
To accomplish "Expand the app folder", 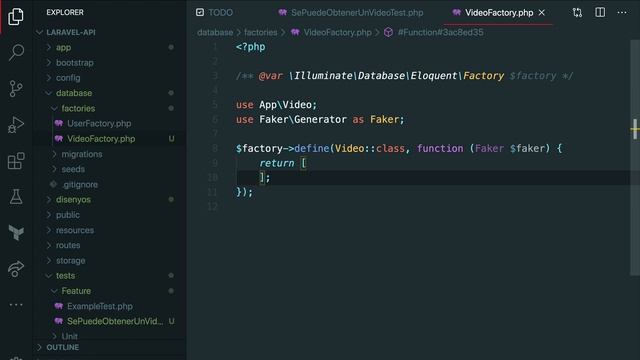I will [x=63, y=47].
